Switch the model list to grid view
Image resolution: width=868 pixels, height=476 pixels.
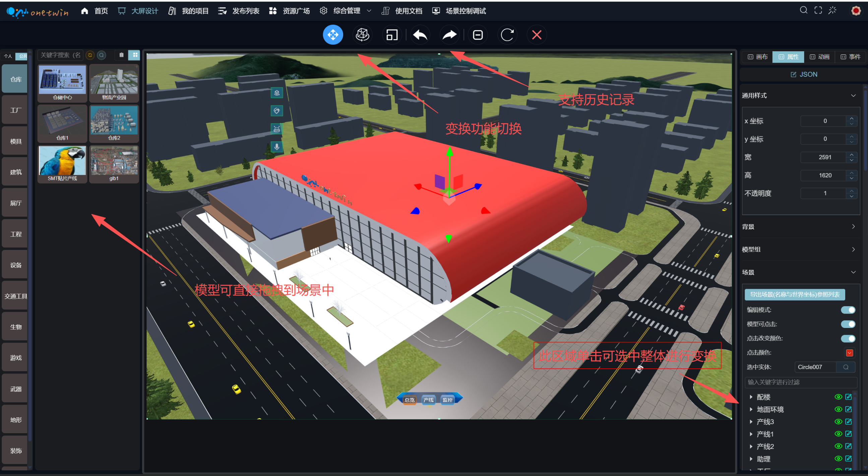(x=135, y=55)
